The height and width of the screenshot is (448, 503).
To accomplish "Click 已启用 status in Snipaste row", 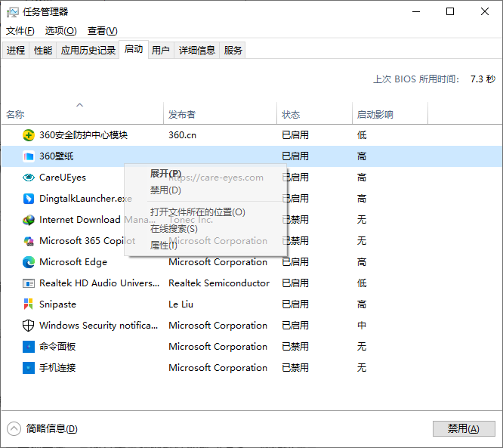I will tap(295, 304).
